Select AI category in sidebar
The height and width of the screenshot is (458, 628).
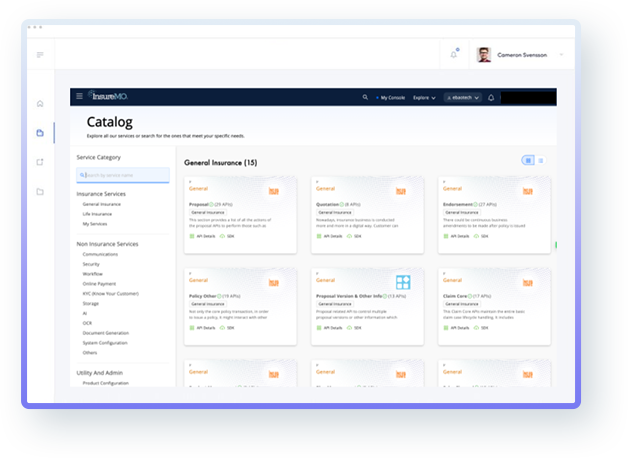click(85, 313)
